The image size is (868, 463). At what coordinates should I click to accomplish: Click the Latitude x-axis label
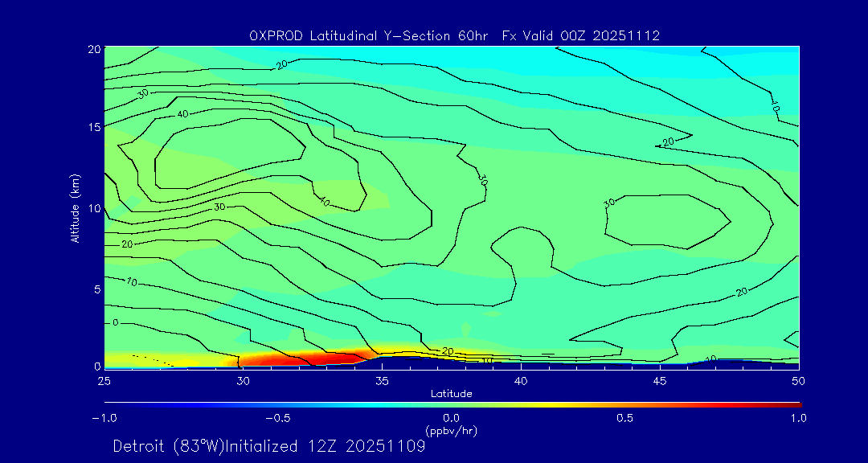451,394
